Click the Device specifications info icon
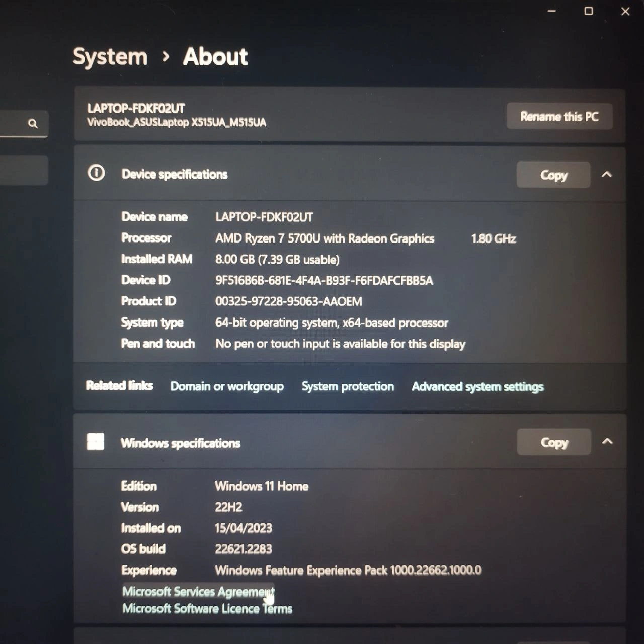This screenshot has width=644, height=644. coord(96,173)
